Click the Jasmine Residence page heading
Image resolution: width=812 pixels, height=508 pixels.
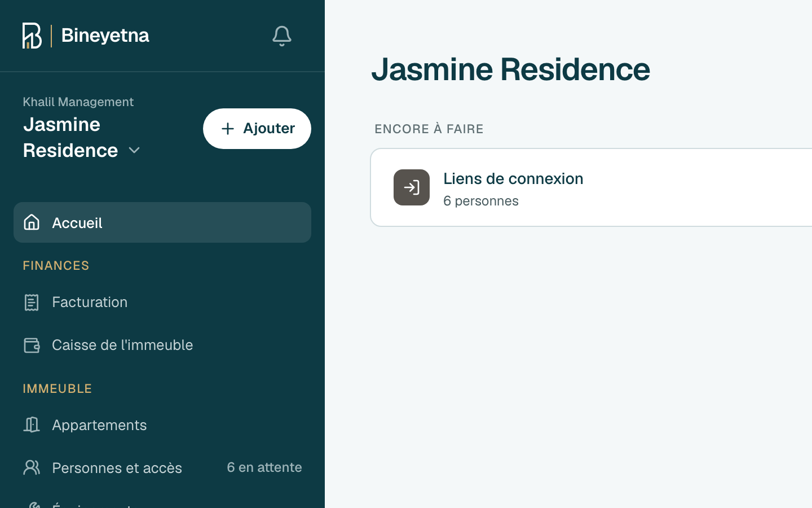pos(511,69)
